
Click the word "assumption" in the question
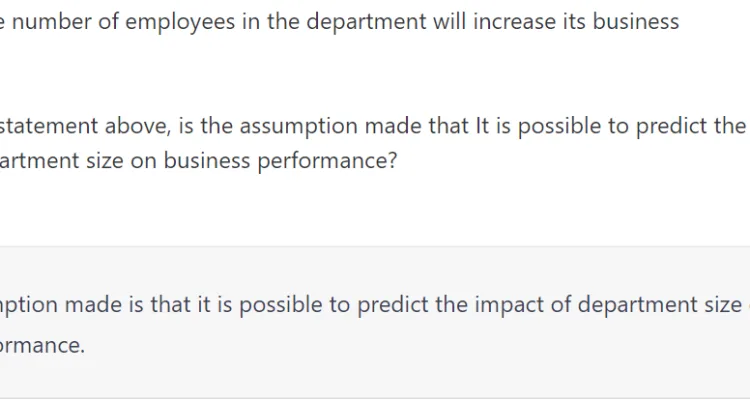(298, 127)
